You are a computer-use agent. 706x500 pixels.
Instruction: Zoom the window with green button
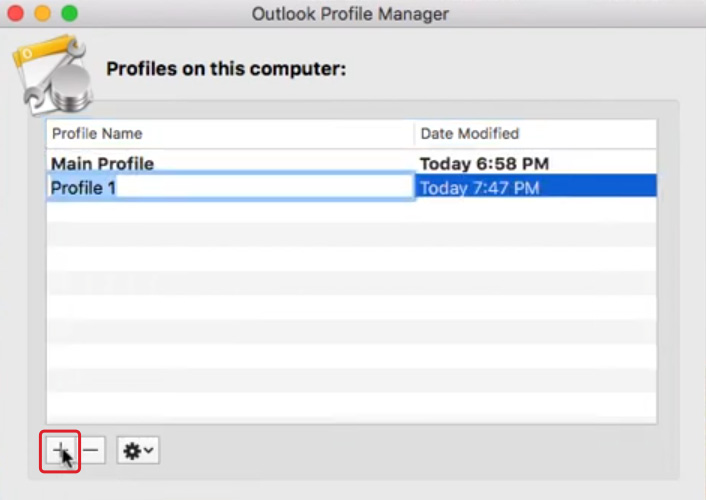tap(70, 13)
